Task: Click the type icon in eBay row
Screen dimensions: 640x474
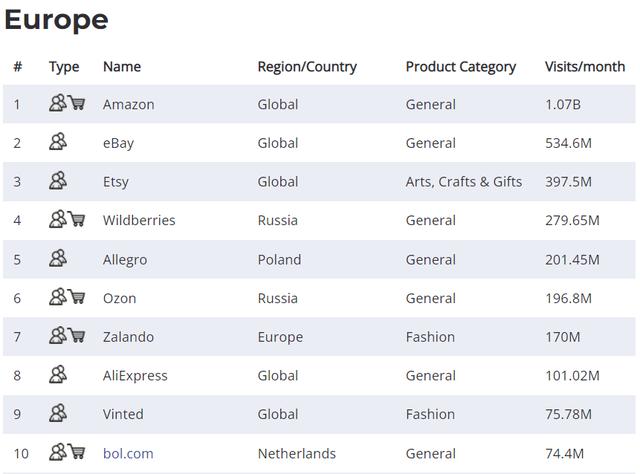Action: pyautogui.click(x=58, y=142)
